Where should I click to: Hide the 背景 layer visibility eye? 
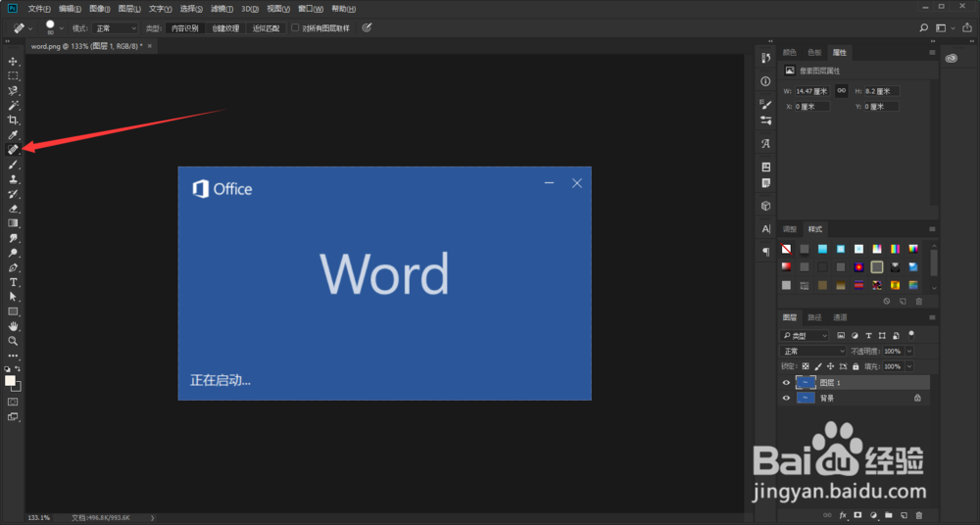tap(786, 398)
